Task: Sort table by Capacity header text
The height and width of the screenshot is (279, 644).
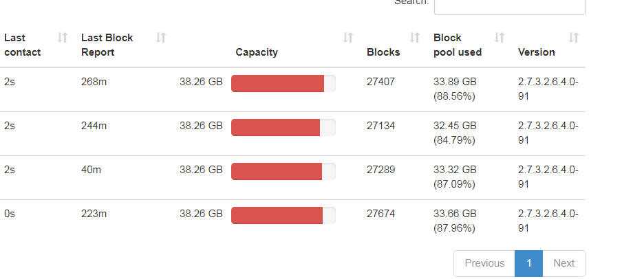Action: pos(257,52)
